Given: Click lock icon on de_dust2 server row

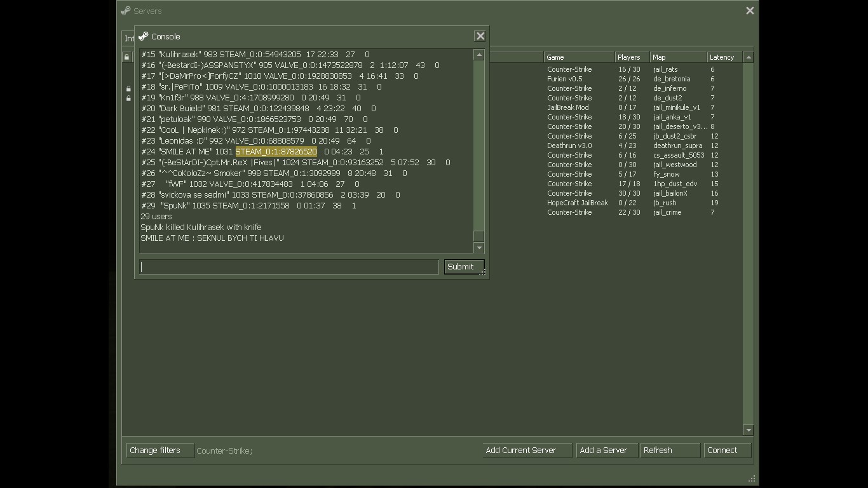Looking at the screenshot, I should 128,98.
